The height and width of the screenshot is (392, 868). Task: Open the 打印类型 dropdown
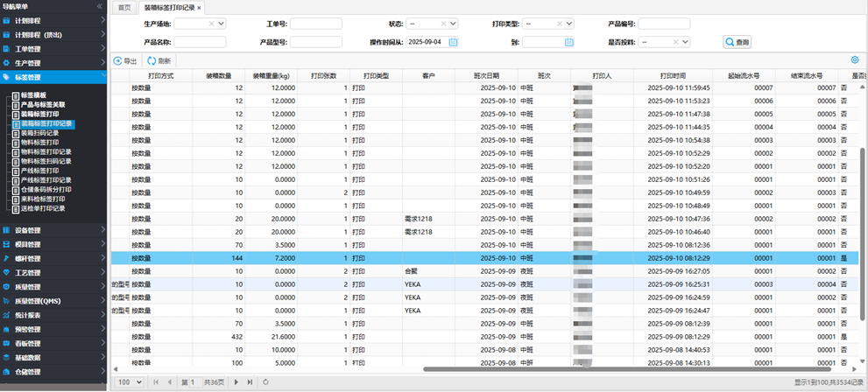568,24
